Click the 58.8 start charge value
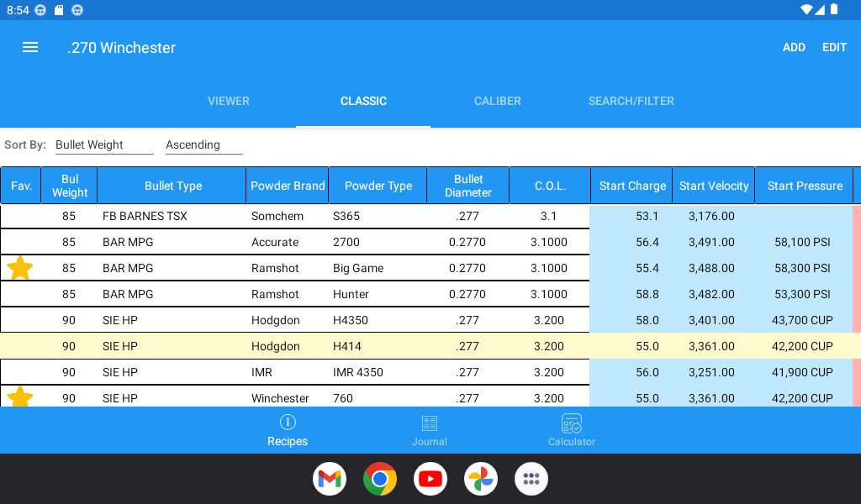The image size is (861, 504). coord(647,295)
